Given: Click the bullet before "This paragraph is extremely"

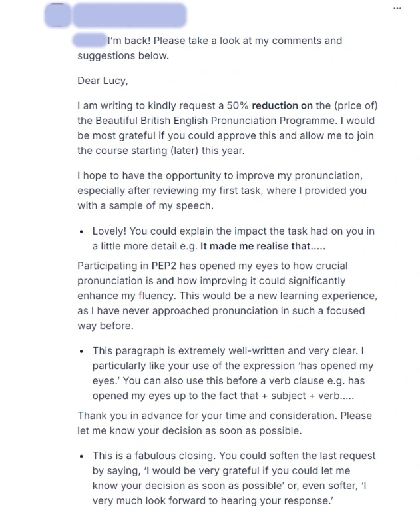Looking at the screenshot, I should click(x=82, y=351).
